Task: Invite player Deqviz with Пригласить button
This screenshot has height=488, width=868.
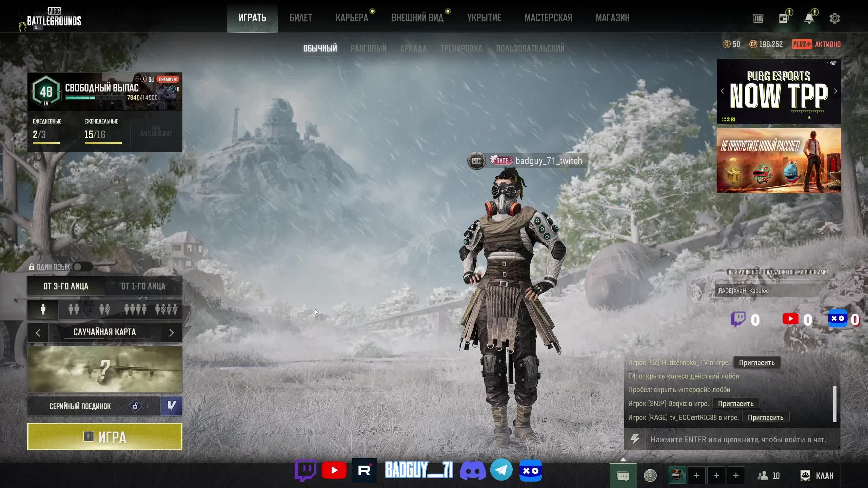Action: point(735,404)
